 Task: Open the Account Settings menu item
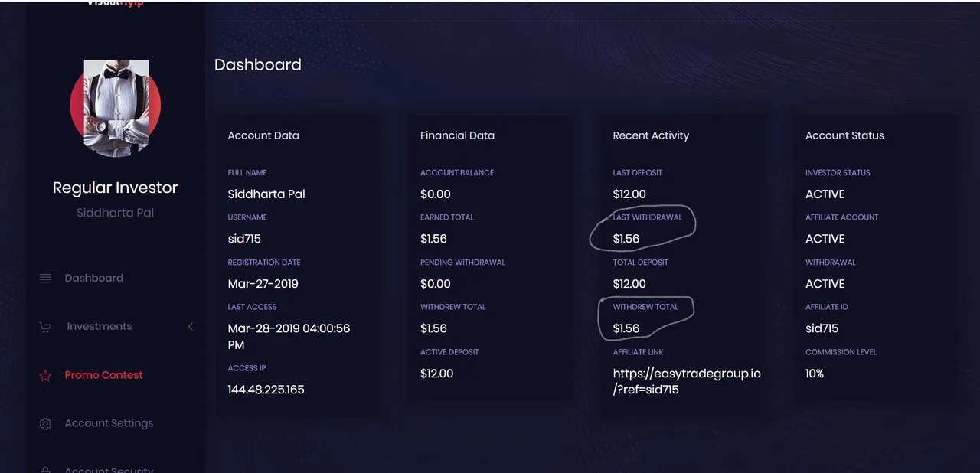point(109,423)
